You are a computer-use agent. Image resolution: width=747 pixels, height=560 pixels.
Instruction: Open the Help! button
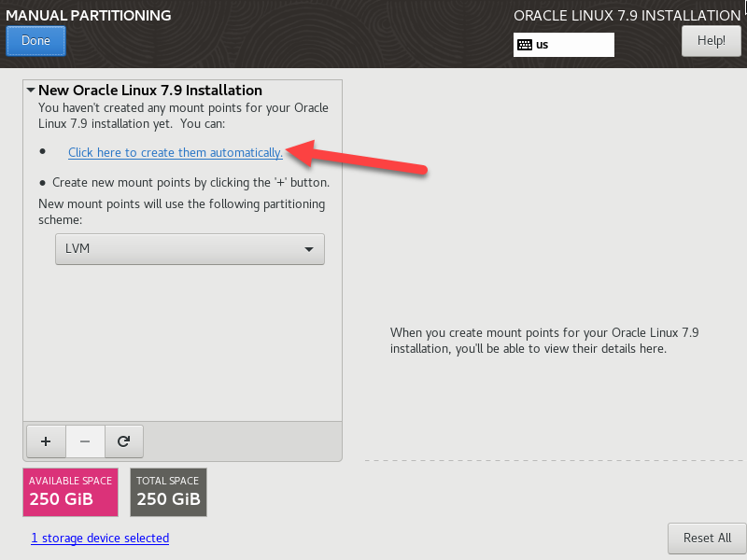pos(711,41)
